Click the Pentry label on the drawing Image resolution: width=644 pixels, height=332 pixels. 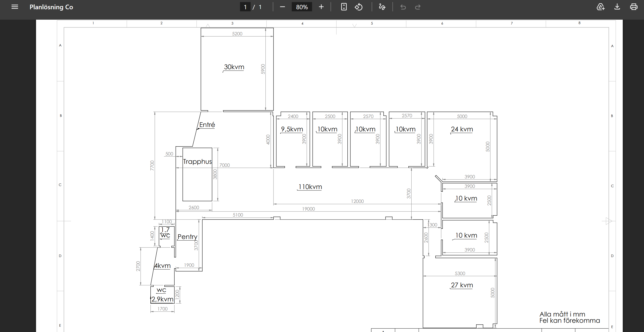tap(187, 237)
